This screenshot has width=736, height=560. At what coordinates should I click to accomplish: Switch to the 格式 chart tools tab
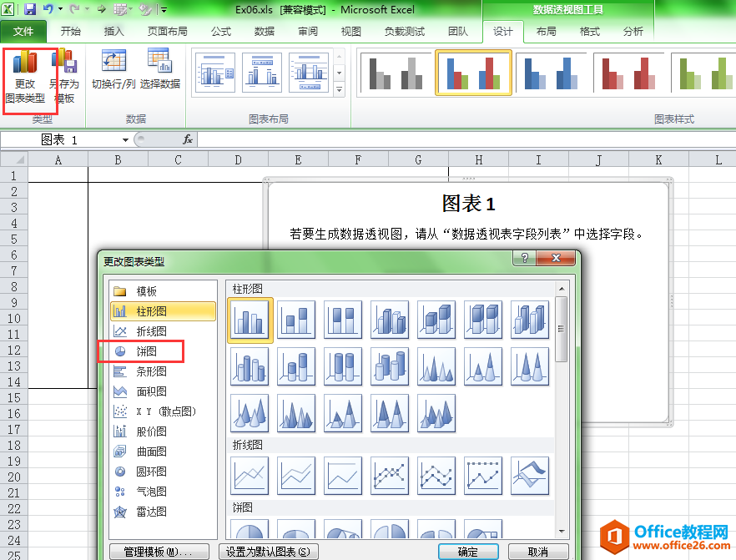click(x=589, y=32)
